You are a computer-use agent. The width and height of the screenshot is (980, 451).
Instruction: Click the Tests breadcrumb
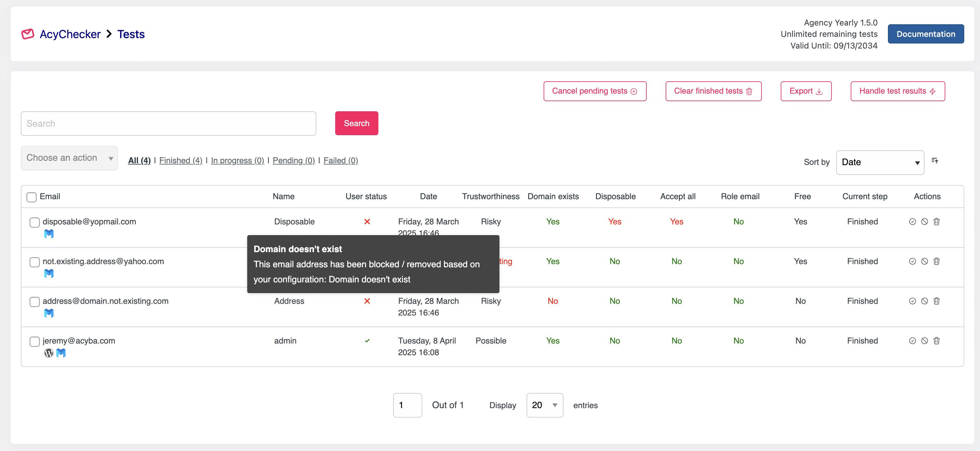(131, 34)
